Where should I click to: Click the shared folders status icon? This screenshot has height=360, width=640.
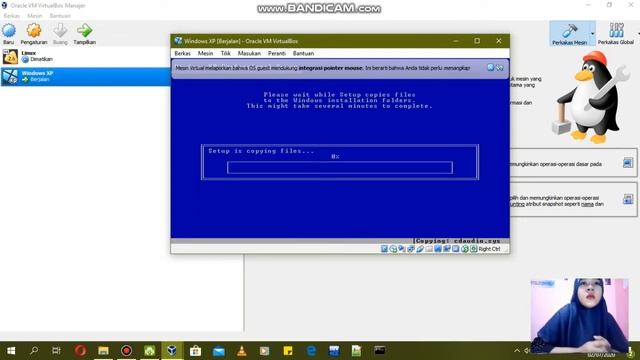[x=429, y=249]
